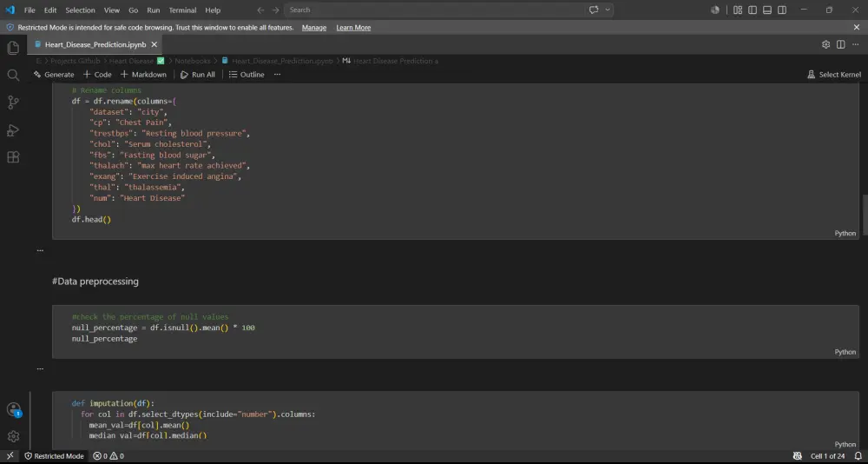Click the null_percentage code cell
Viewport: 868px width, 464px height.
(x=456, y=332)
